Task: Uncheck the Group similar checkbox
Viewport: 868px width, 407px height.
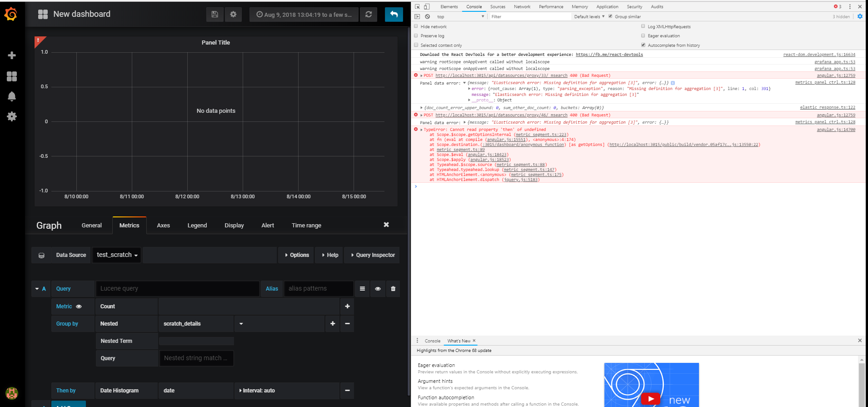Action: tap(610, 16)
